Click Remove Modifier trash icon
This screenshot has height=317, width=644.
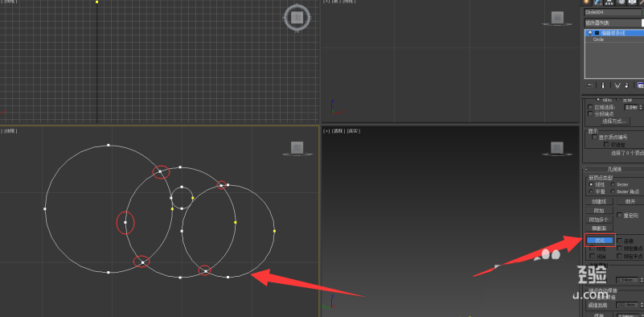[626, 85]
